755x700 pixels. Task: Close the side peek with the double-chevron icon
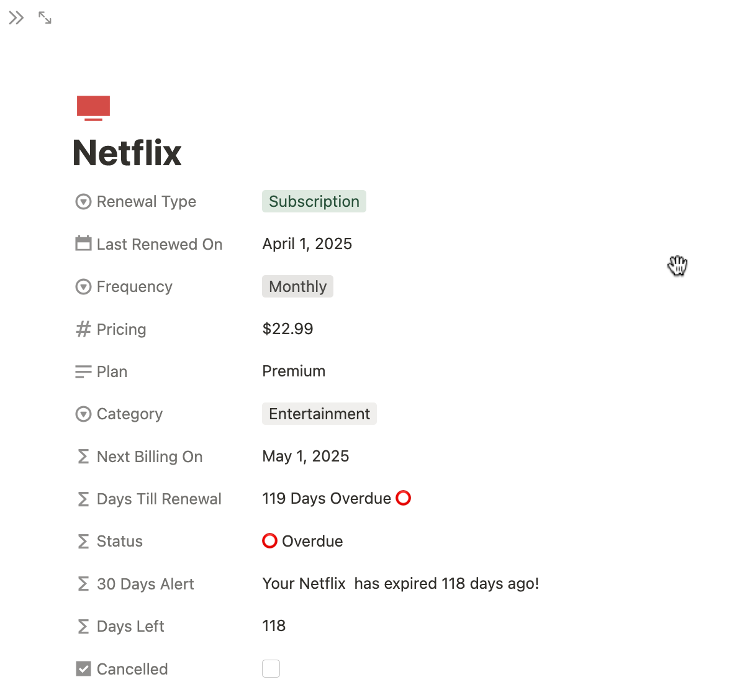16,18
